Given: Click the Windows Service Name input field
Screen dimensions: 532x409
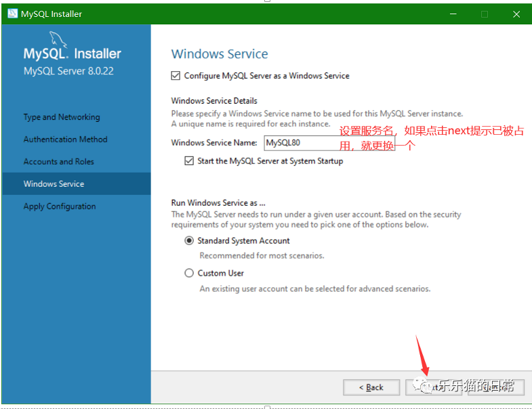Looking at the screenshot, I should pyautogui.click(x=329, y=143).
